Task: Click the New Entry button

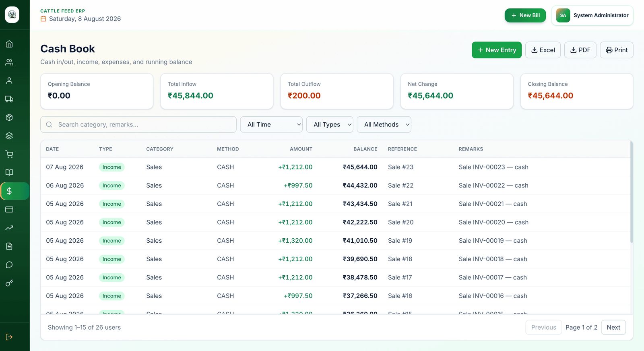Action: pyautogui.click(x=497, y=50)
